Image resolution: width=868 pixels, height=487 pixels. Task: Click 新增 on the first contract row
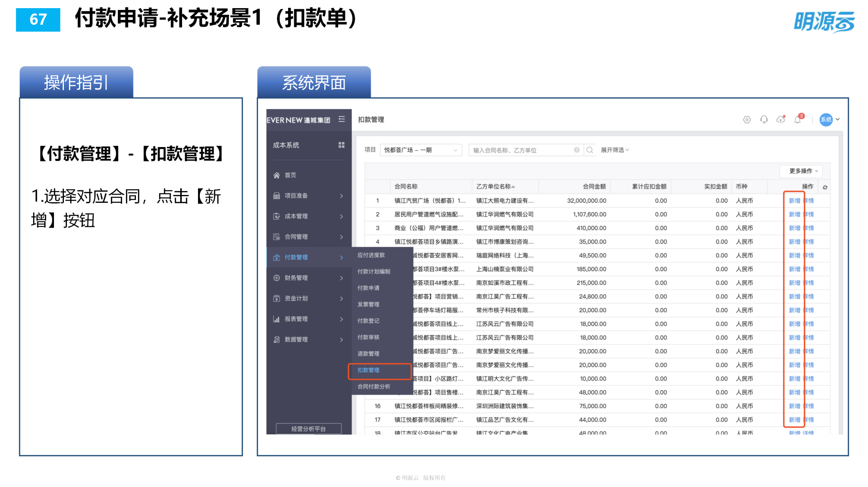coord(794,201)
